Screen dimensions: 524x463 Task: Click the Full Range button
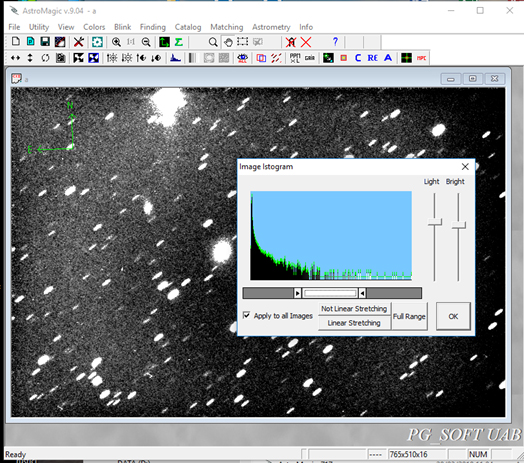click(x=409, y=316)
